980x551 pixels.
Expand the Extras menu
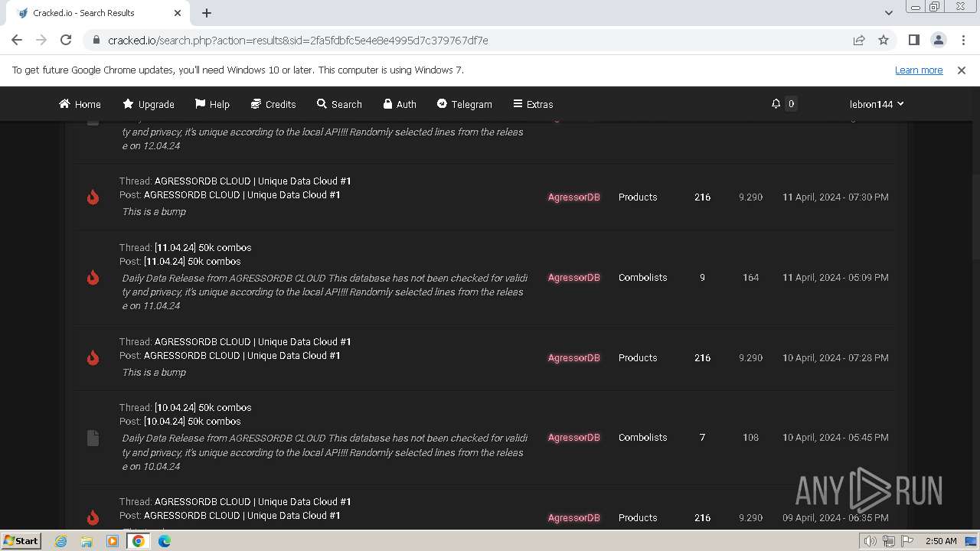click(533, 104)
